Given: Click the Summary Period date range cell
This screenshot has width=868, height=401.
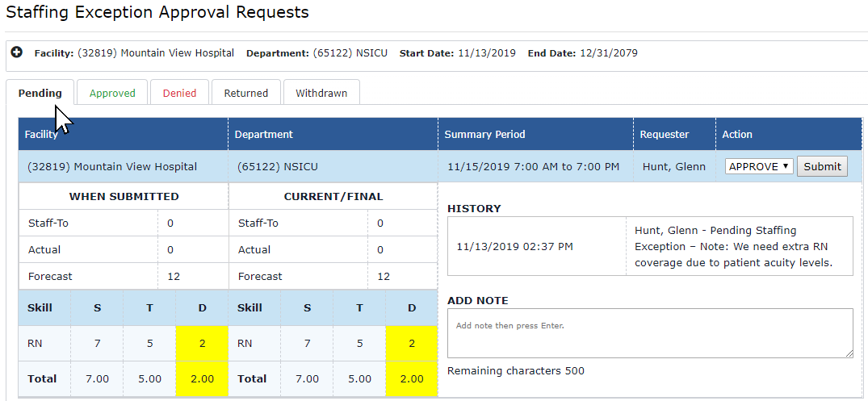Looking at the screenshot, I should pos(533,166).
